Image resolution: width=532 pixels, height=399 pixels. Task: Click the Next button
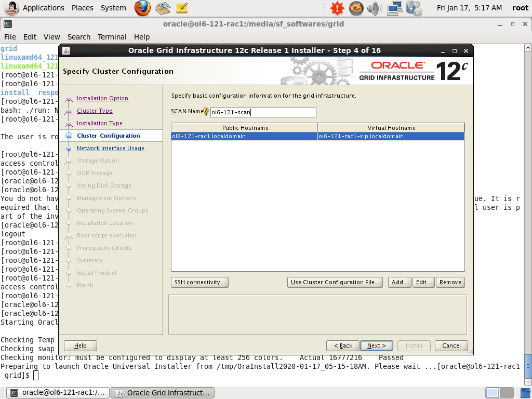pos(377,345)
